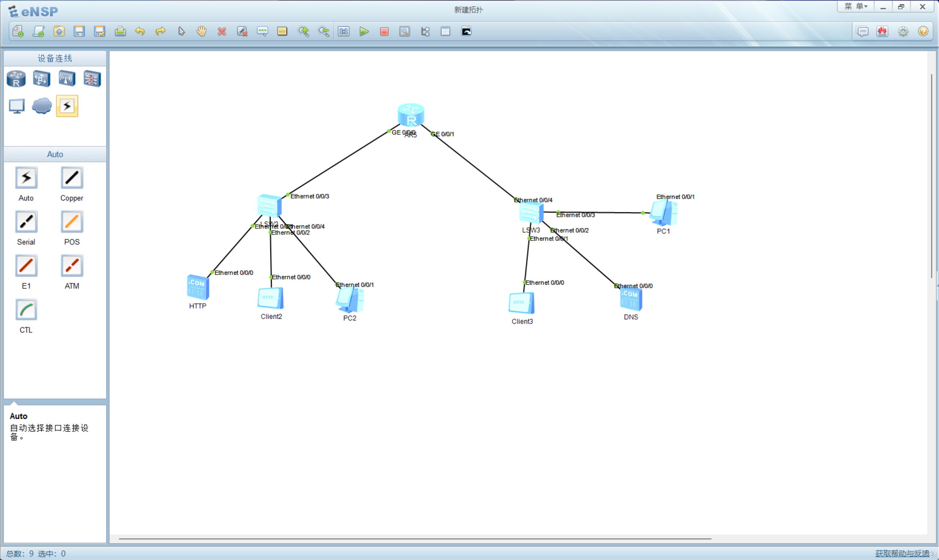Select the Client3 device
The height and width of the screenshot is (560, 939).
click(522, 303)
